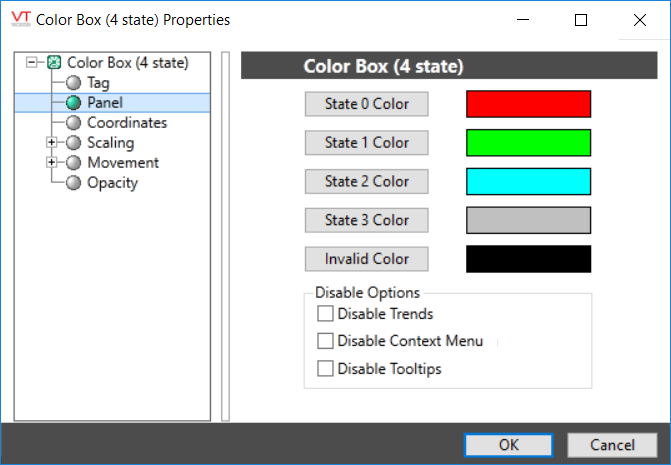Viewport: 671px width, 465px height.
Task: Click the sphere icon beside Coordinates
Action: (x=73, y=123)
